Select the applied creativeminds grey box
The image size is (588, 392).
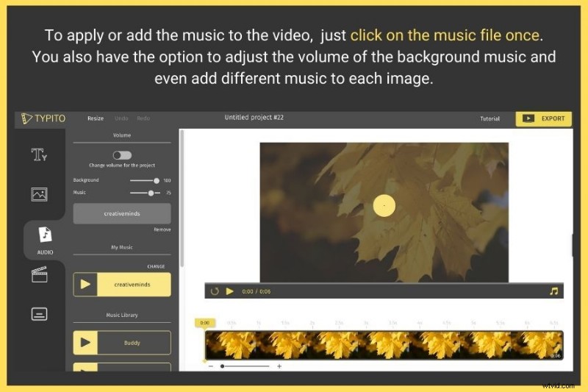[122, 213]
